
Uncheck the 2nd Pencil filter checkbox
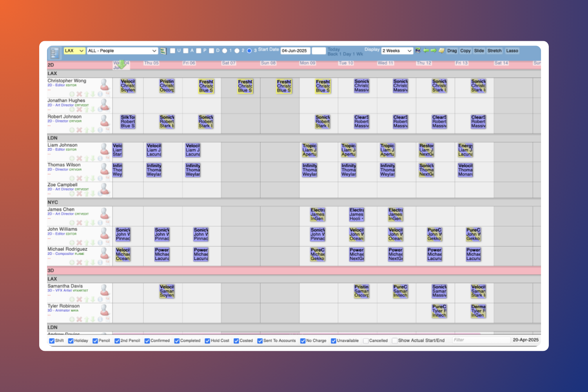[x=117, y=341]
